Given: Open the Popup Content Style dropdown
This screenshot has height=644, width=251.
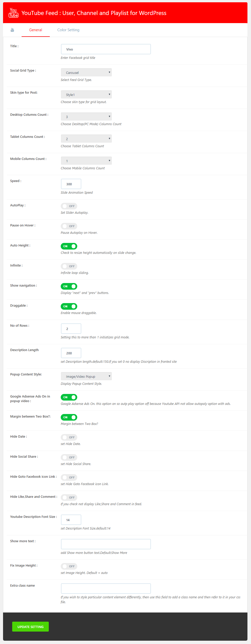Looking at the screenshot, I should click(86, 376).
